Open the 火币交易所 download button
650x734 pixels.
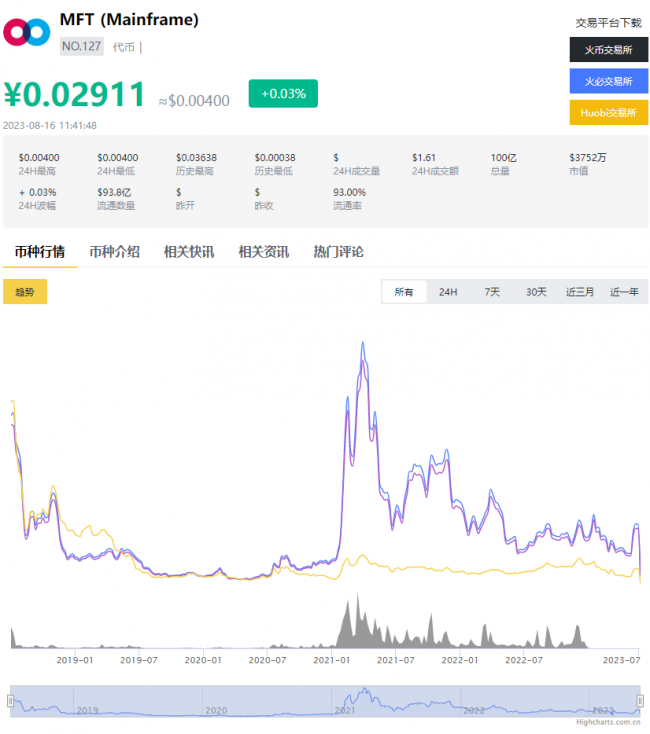pyautogui.click(x=608, y=50)
